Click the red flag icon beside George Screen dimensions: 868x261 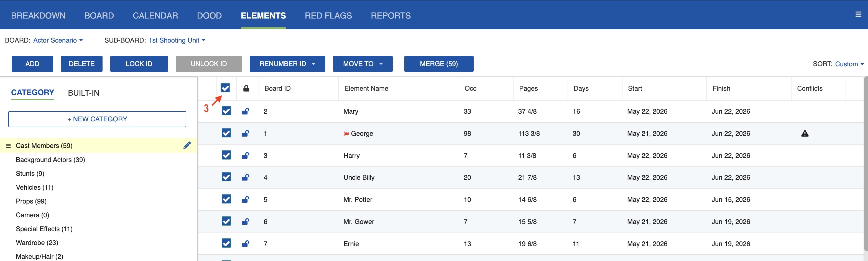point(346,134)
